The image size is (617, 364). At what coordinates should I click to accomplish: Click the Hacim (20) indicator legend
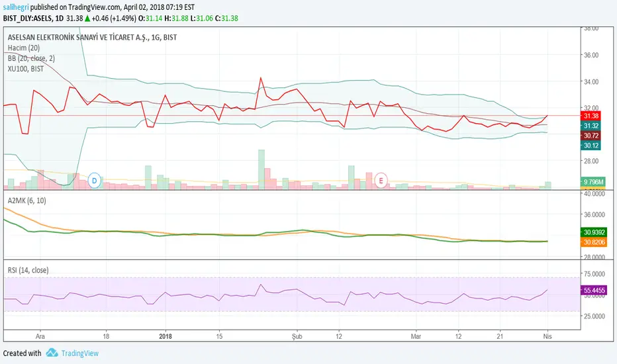click(x=24, y=48)
